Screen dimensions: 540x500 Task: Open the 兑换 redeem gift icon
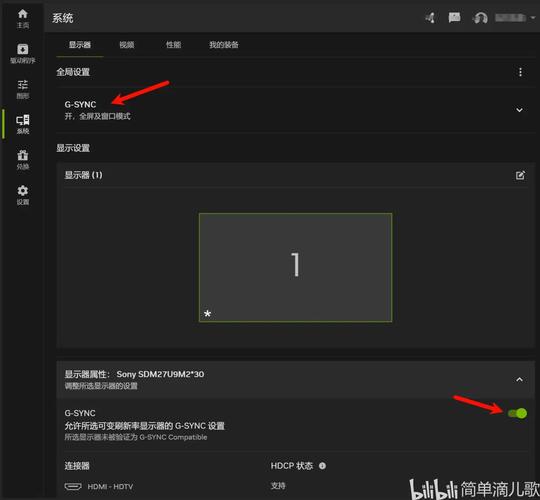point(23,159)
